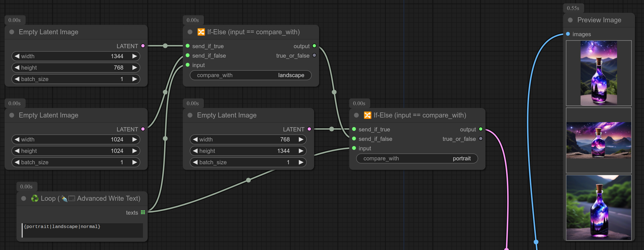Click the shuffle icon on the landscape If-Else node
Image resolution: width=644 pixels, height=250 pixels.
click(x=201, y=32)
